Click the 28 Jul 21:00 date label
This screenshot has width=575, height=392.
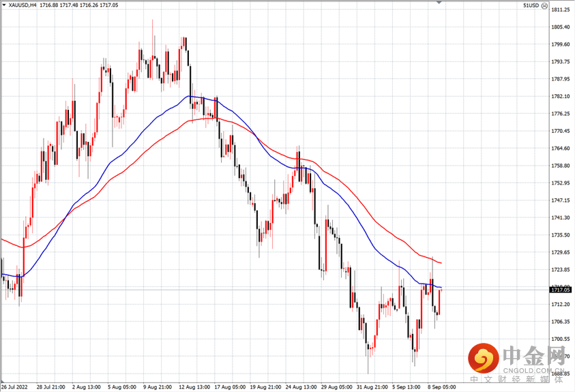[x=50, y=387]
